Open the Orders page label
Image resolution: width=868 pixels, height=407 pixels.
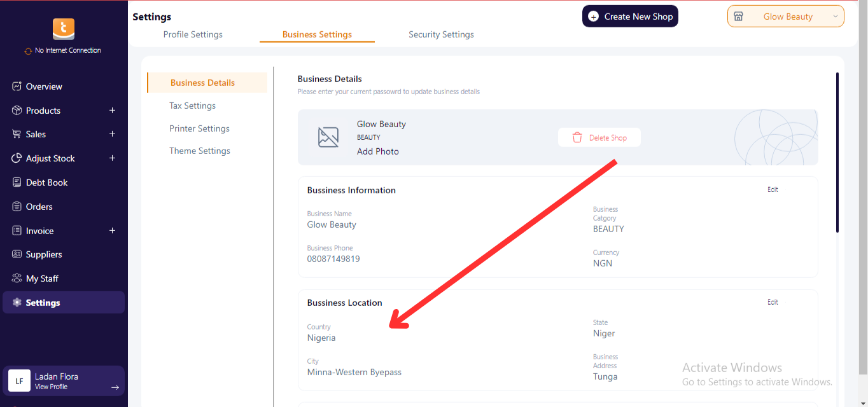click(39, 207)
